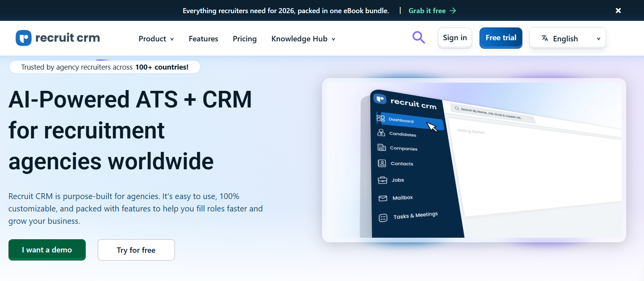Expand the Product menu
The height and width of the screenshot is (281, 644).
click(x=156, y=39)
